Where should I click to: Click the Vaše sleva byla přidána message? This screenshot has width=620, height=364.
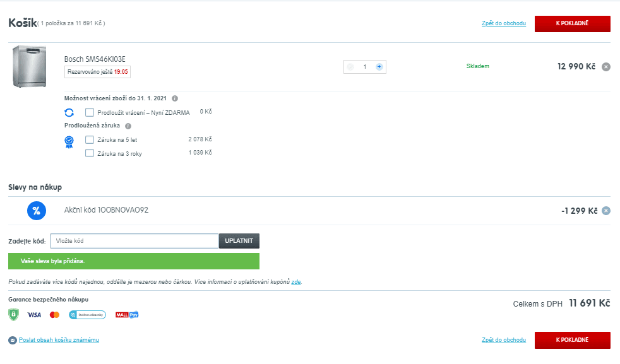click(x=134, y=261)
